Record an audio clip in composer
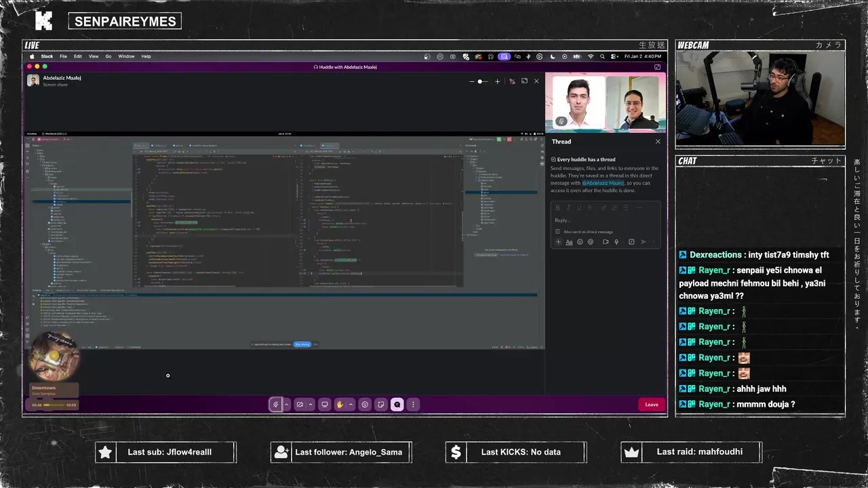868x488 pixels. coord(616,242)
